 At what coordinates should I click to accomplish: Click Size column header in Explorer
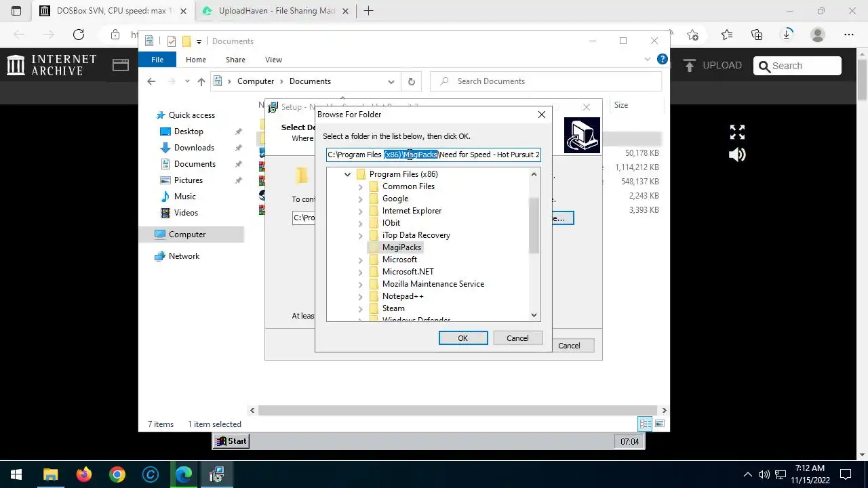click(620, 105)
